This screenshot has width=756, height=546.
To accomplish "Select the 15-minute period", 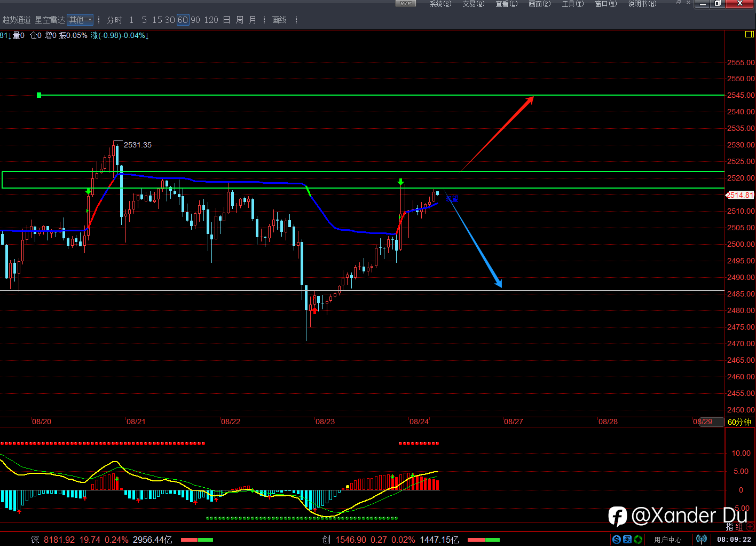I will 157,20.
